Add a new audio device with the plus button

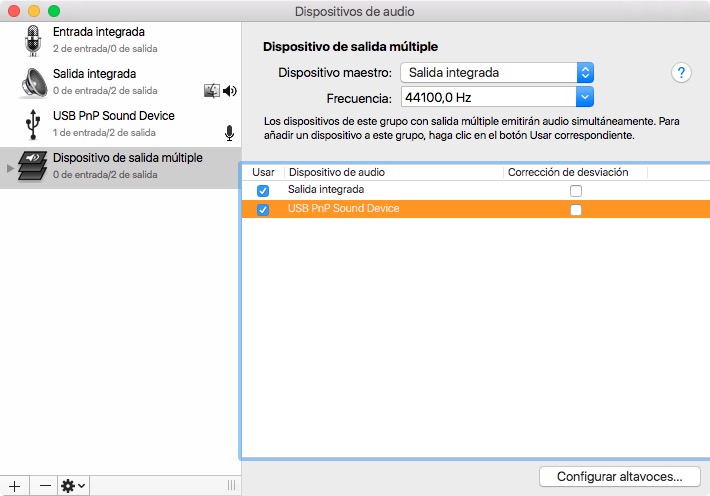14,486
